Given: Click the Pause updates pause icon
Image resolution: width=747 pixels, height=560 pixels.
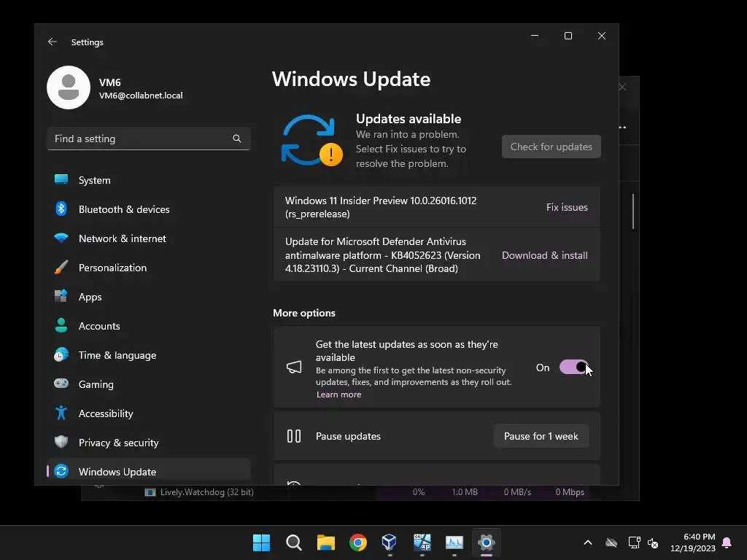Looking at the screenshot, I should pyautogui.click(x=294, y=436).
